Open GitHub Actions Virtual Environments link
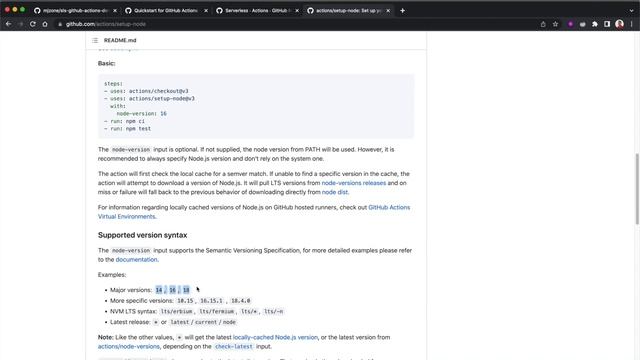The image size is (640, 360). (x=254, y=212)
